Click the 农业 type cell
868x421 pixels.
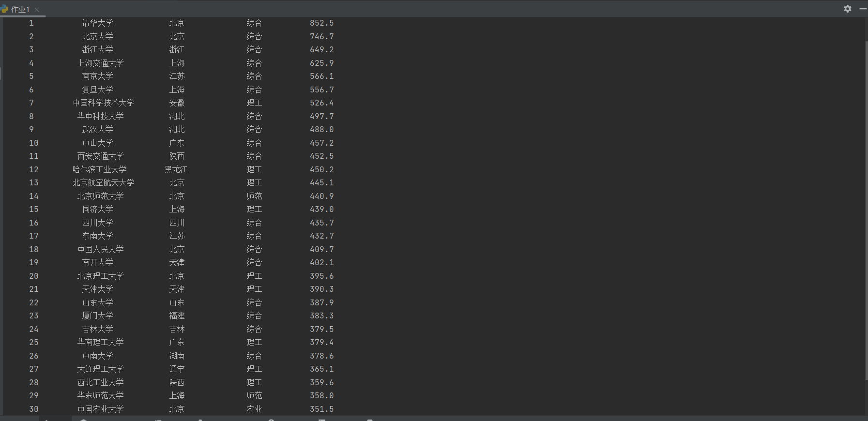click(x=254, y=409)
